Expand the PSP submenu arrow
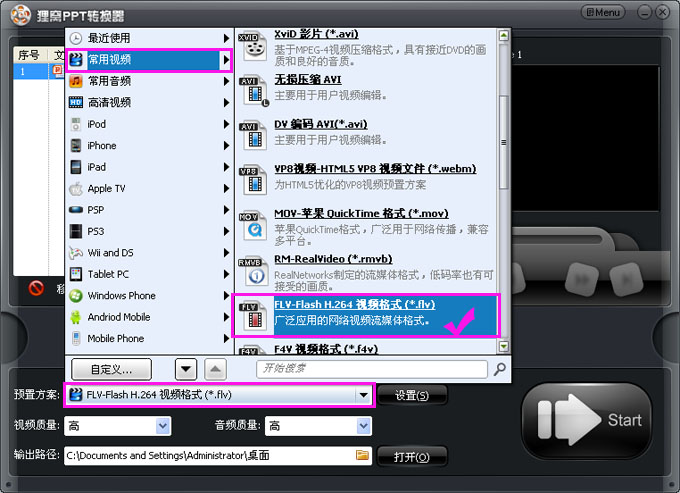Viewport: 680px width, 493px height. click(226, 210)
